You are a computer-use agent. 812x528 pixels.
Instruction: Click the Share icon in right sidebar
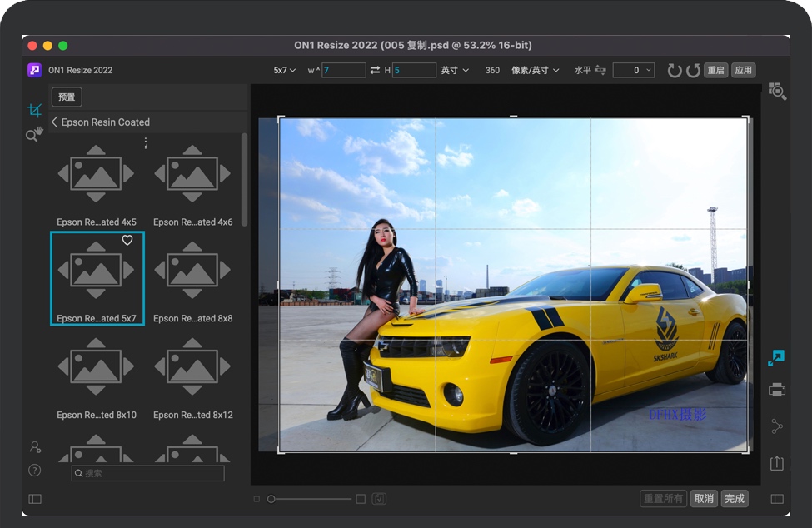(x=777, y=426)
